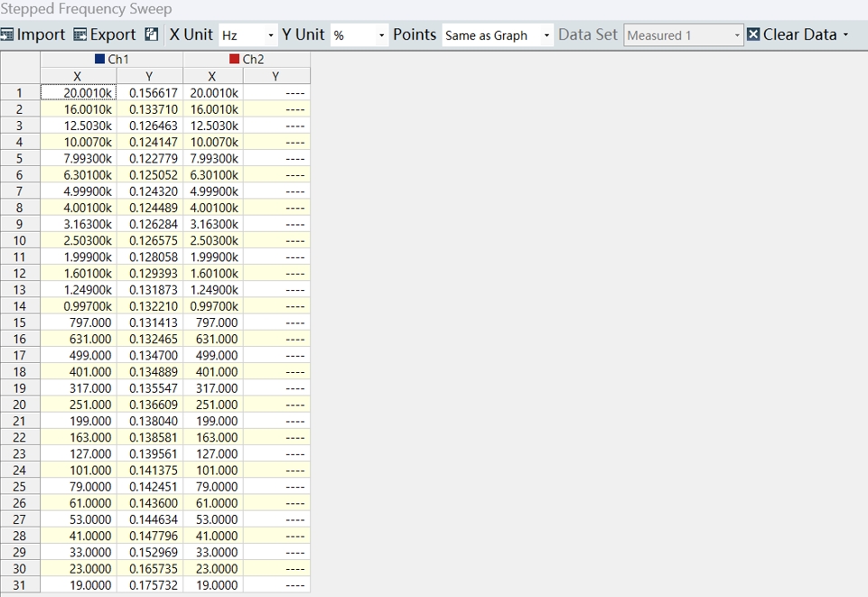Select Ch2 cell 127.000

213,454
